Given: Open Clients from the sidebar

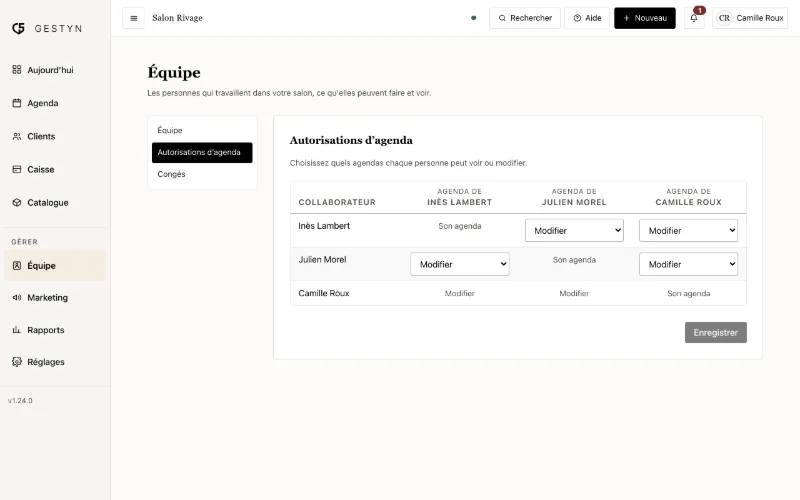Looking at the screenshot, I should coord(55,136).
